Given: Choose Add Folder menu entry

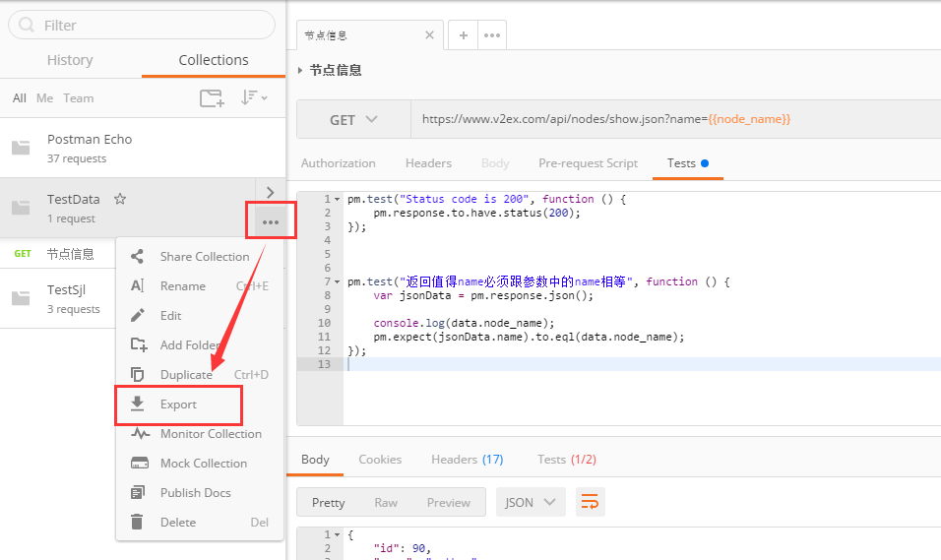Looking at the screenshot, I should pyautogui.click(x=199, y=344).
